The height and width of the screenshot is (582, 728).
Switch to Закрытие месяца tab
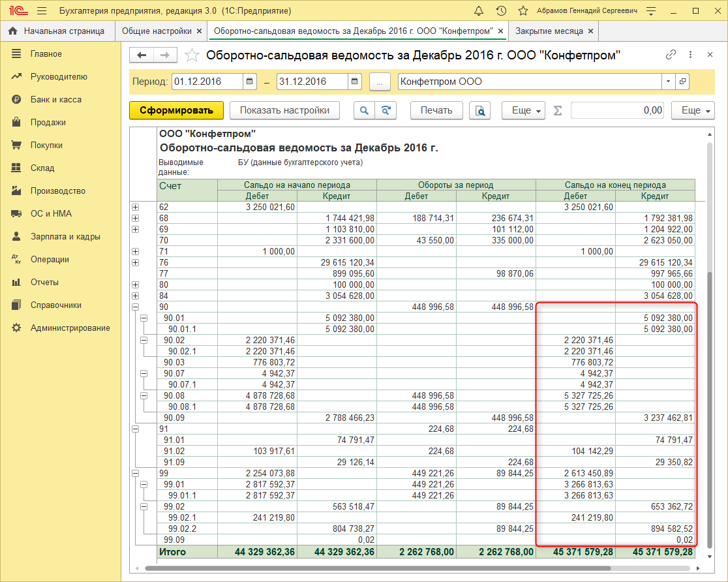click(x=548, y=31)
